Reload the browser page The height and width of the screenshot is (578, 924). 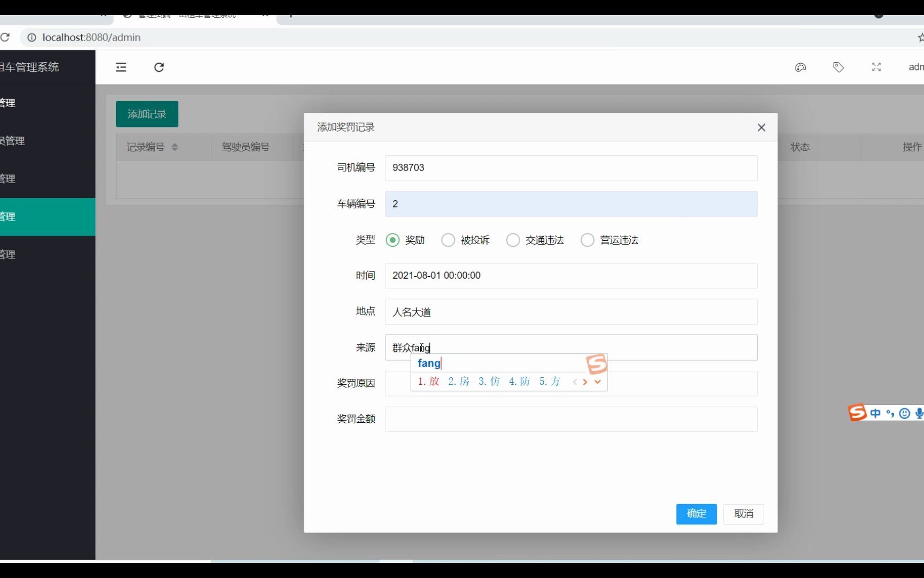point(5,37)
